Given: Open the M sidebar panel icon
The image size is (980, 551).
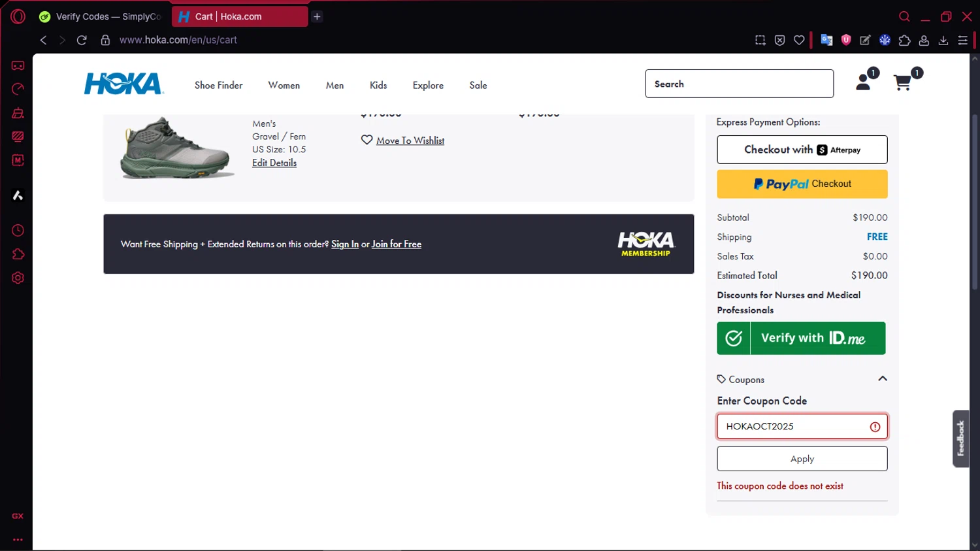Looking at the screenshot, I should [18, 160].
